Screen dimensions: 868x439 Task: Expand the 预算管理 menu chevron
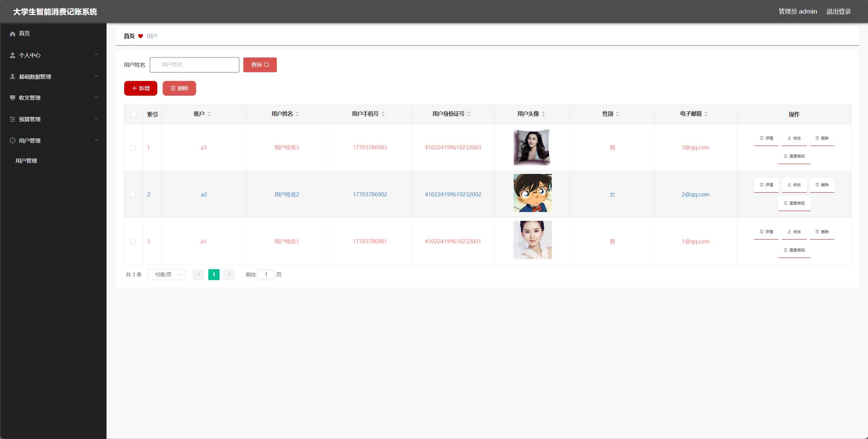(96, 119)
